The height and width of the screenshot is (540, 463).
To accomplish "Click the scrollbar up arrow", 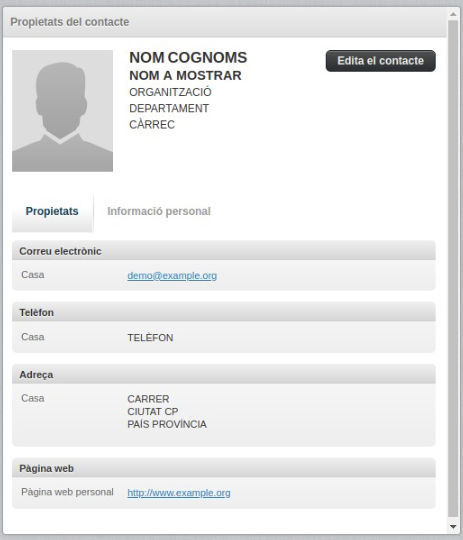I will (453, 14).
